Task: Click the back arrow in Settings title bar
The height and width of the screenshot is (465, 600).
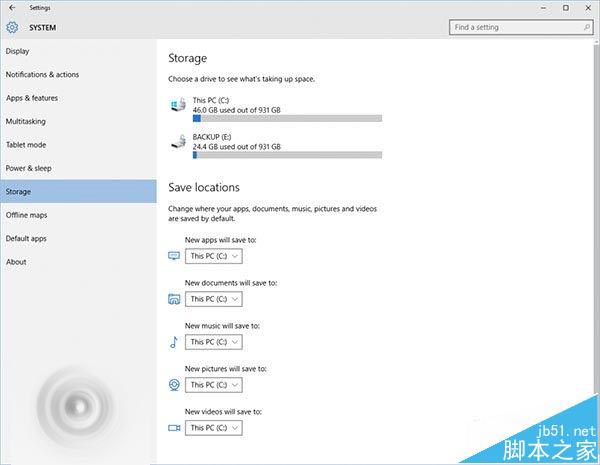Action: [x=12, y=7]
